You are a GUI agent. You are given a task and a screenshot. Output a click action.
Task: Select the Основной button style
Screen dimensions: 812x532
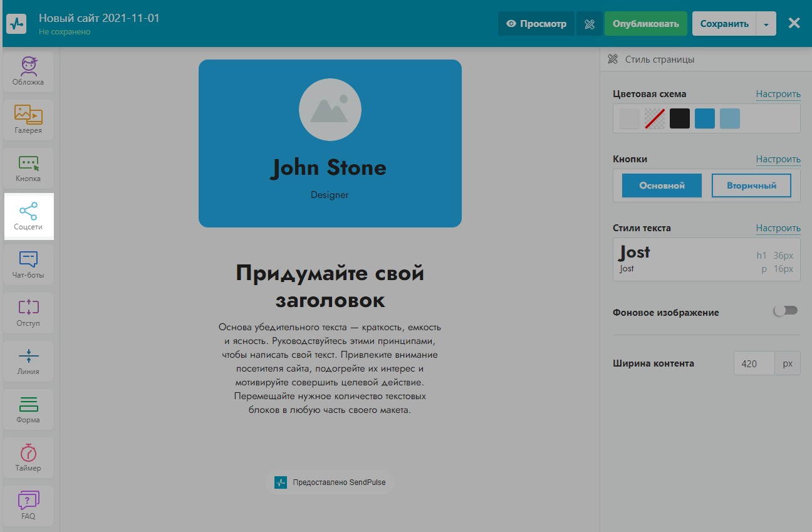[662, 185]
